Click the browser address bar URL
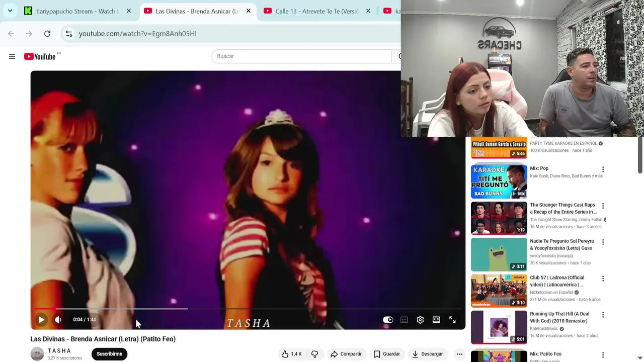The height and width of the screenshot is (362, 644). coord(137,34)
